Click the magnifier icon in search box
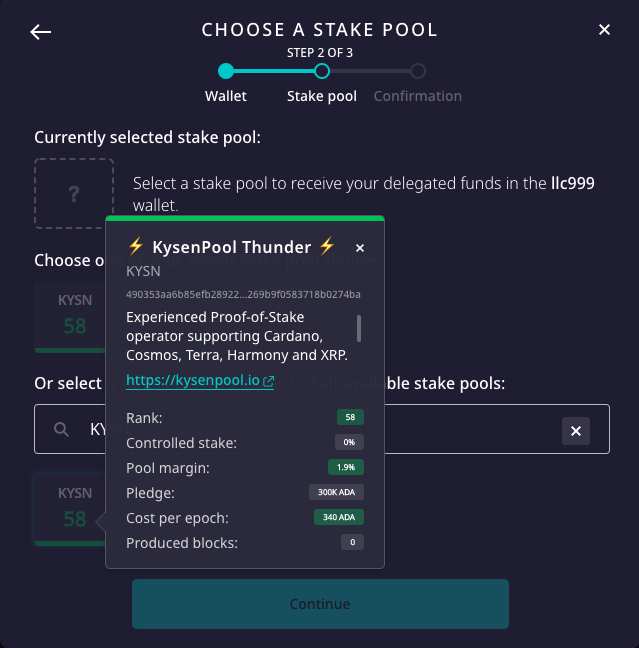 tap(62, 429)
